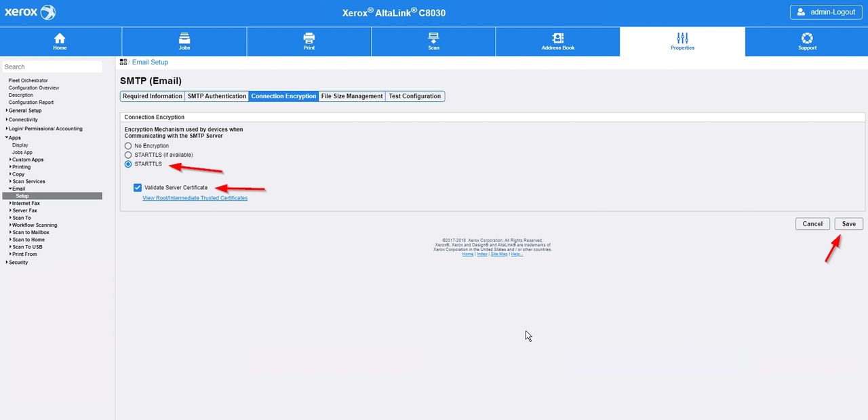Click the grid icon beside Email Setup breadcrumb

click(124, 62)
